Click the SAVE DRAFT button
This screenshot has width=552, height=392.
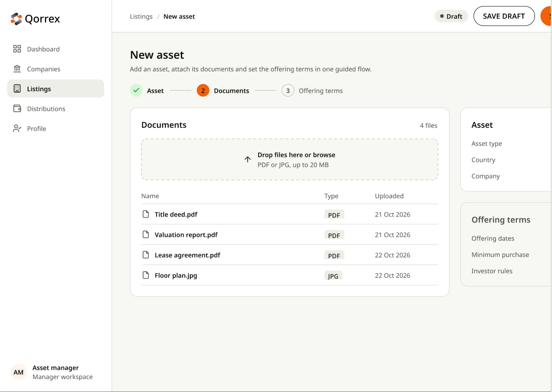pos(504,16)
